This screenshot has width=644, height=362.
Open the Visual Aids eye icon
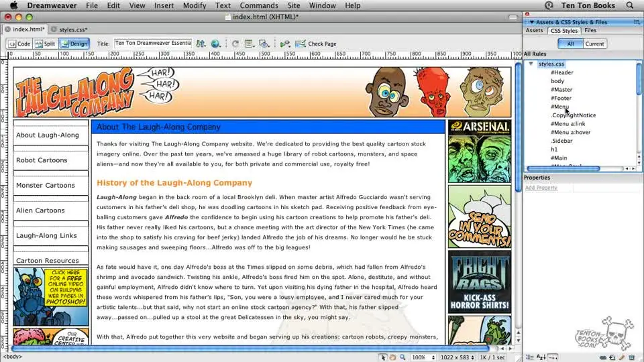point(264,44)
